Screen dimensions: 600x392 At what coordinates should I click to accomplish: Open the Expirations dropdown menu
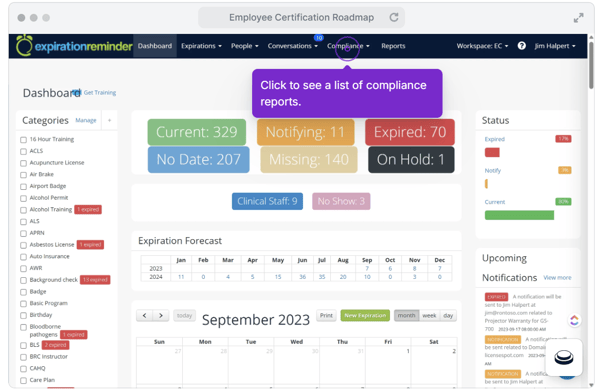click(201, 46)
